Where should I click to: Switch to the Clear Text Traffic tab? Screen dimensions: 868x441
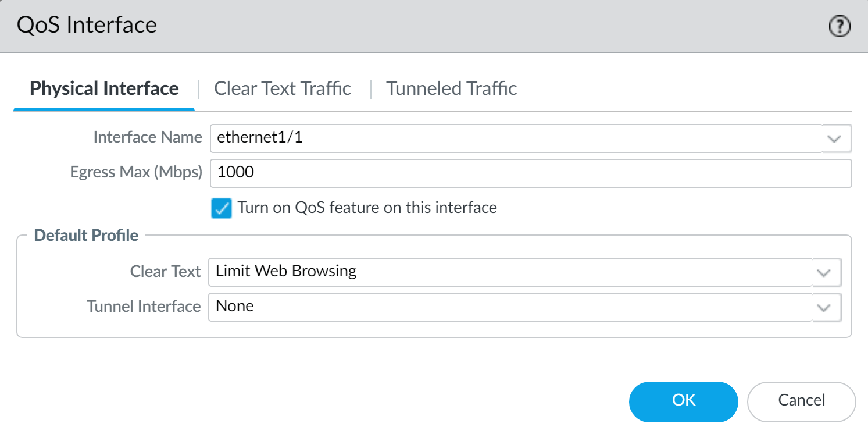coord(283,88)
